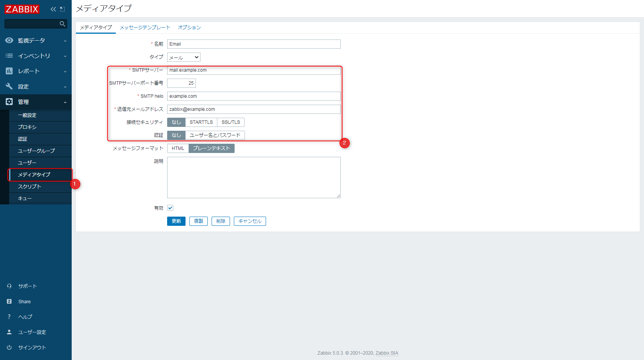644x360 pixels.
Task: Expand the インベントリ menu
Action: [x=36, y=56]
